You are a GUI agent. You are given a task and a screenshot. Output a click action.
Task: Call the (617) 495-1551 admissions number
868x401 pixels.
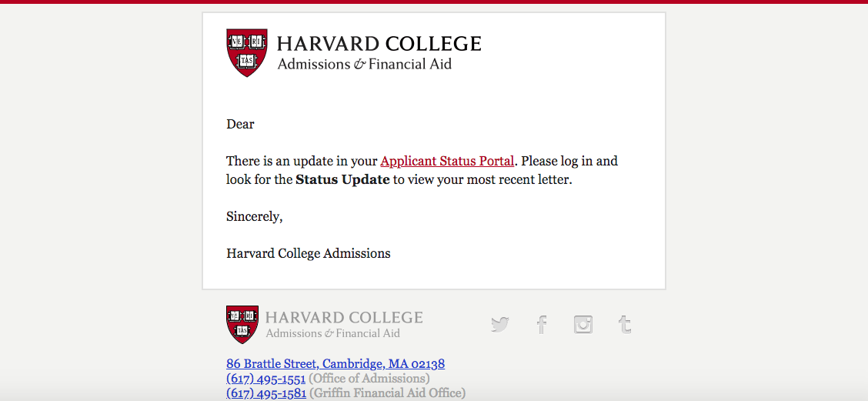pos(265,379)
